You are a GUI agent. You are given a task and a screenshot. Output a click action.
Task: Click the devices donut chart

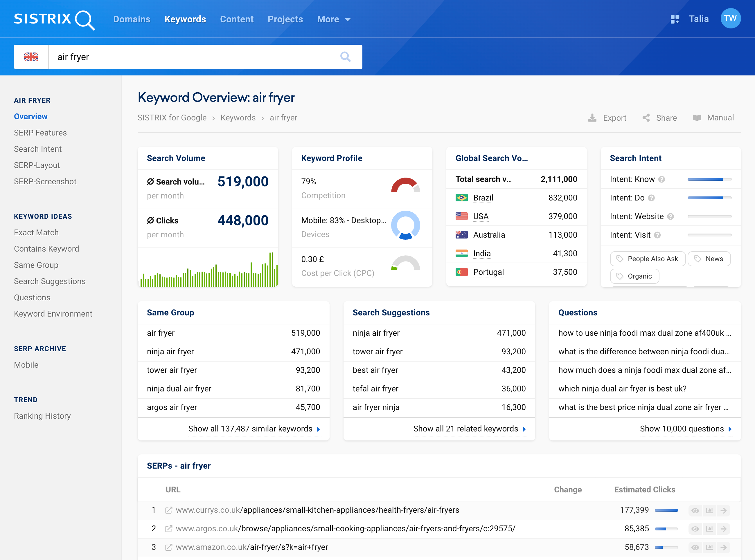click(405, 225)
